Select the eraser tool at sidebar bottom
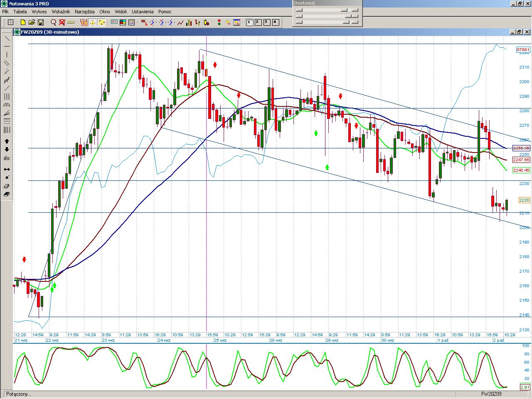This screenshot has height=399, width=532. pyautogui.click(x=7, y=194)
